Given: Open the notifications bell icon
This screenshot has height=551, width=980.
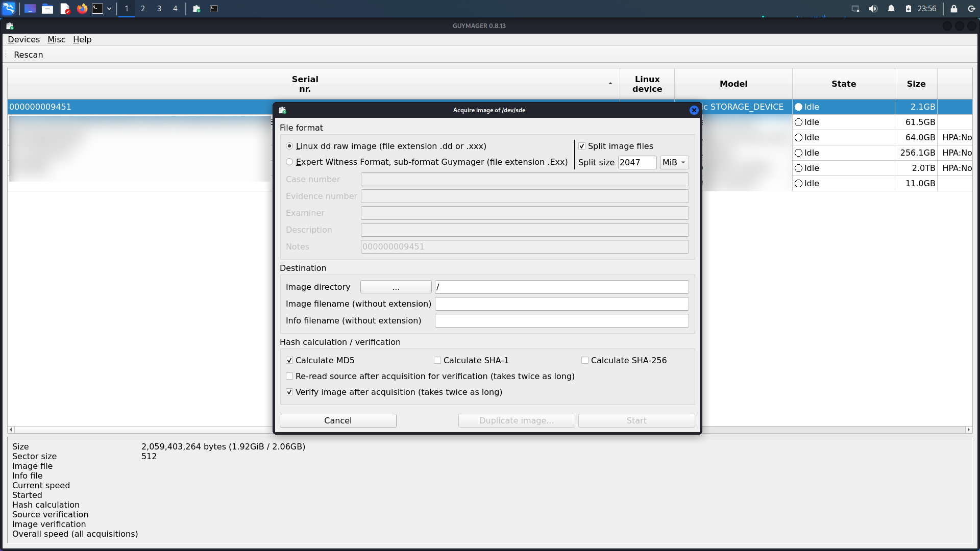Looking at the screenshot, I should pyautogui.click(x=891, y=9).
